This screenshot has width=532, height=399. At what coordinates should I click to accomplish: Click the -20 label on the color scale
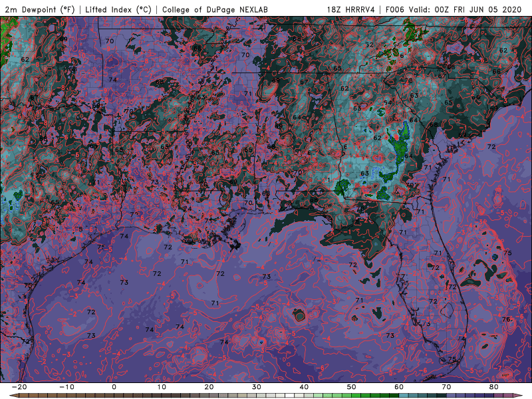19,387
